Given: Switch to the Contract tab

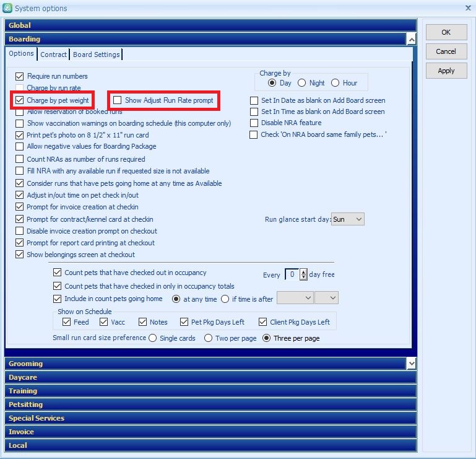Looking at the screenshot, I should pos(53,55).
